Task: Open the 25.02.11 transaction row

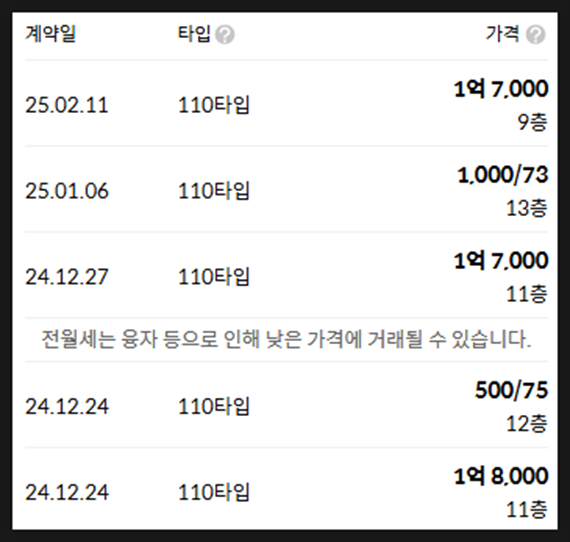Action: (286, 104)
